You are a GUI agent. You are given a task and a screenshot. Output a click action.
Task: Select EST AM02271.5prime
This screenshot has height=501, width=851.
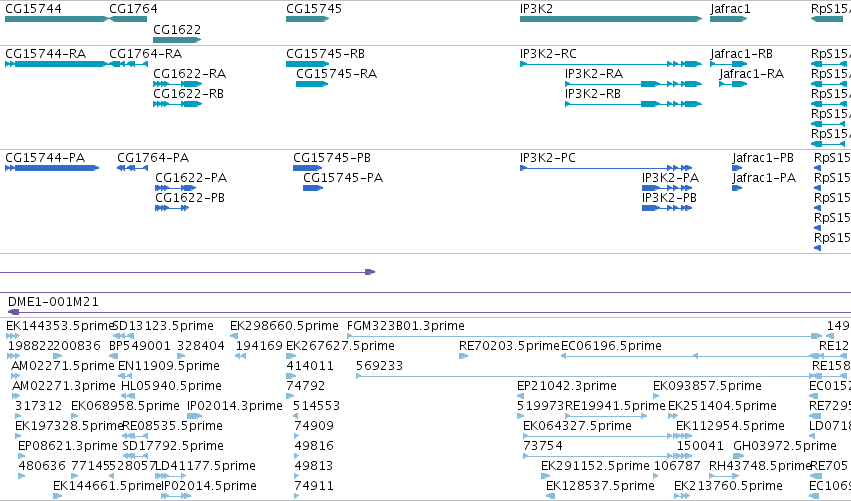(15, 376)
